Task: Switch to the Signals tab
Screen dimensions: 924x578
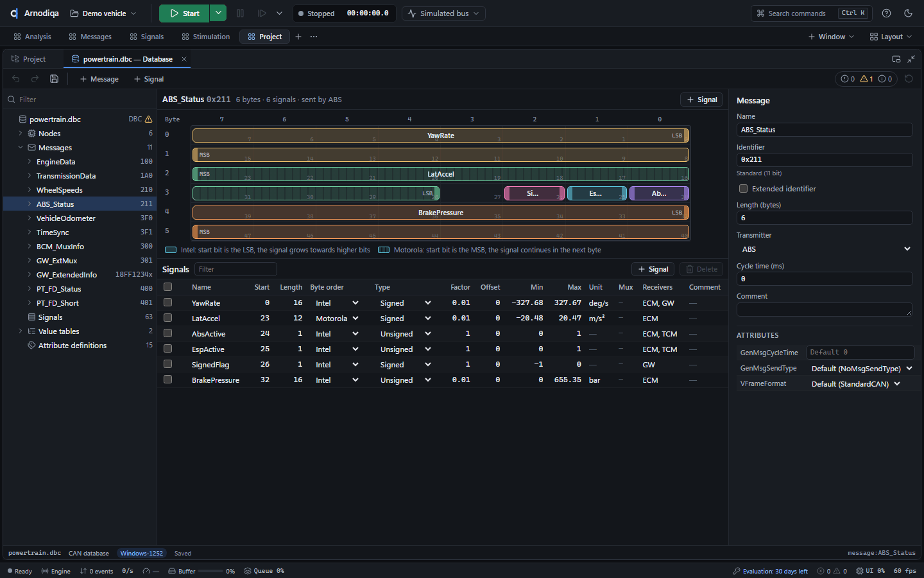Action: (x=146, y=37)
